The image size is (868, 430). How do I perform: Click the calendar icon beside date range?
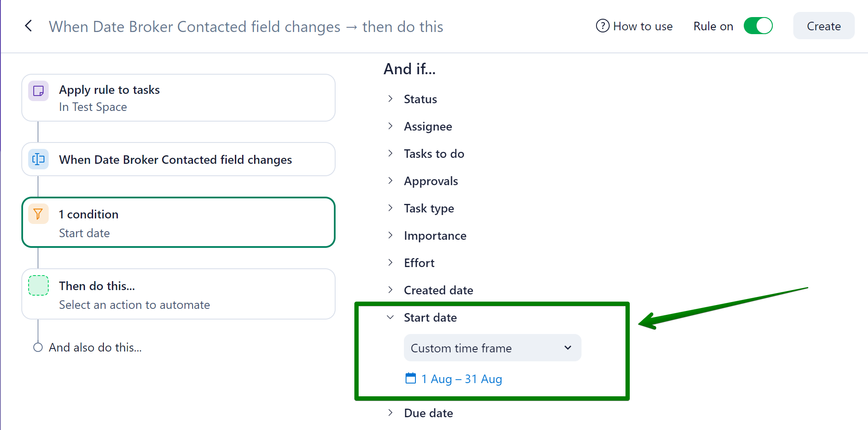[410, 378]
